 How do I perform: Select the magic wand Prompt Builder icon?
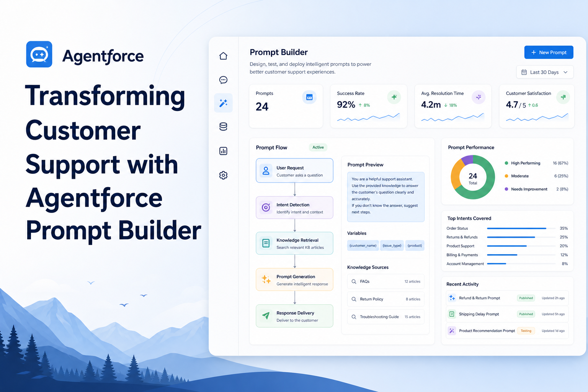point(223,103)
